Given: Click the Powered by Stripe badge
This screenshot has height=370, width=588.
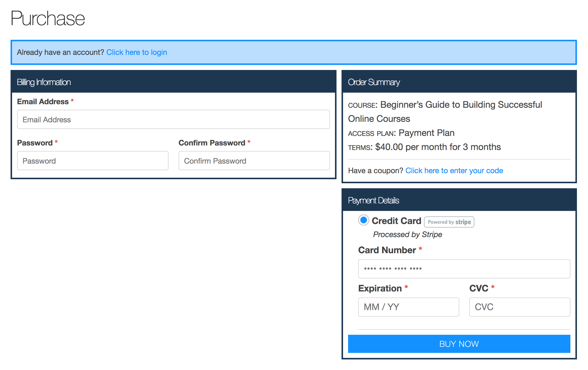Looking at the screenshot, I should [x=449, y=222].
